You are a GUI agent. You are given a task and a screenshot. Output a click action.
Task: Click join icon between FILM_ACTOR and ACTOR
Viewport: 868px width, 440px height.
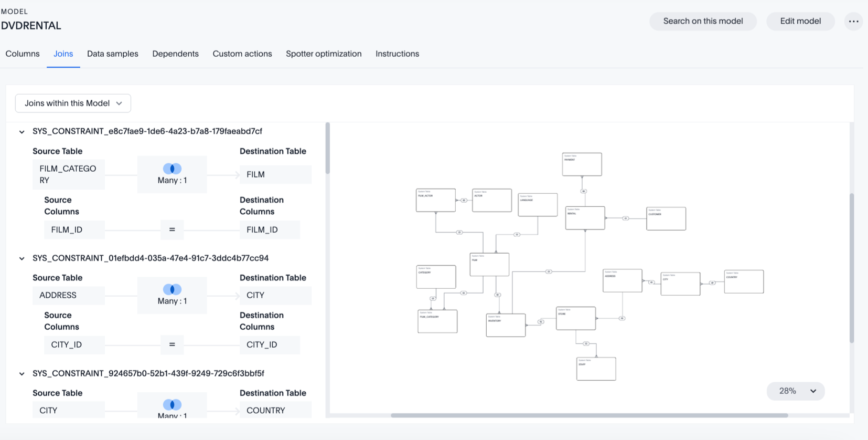[464, 200]
